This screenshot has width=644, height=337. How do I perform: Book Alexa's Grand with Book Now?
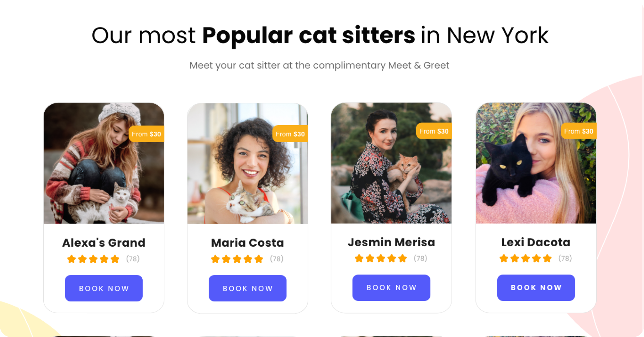tap(104, 288)
